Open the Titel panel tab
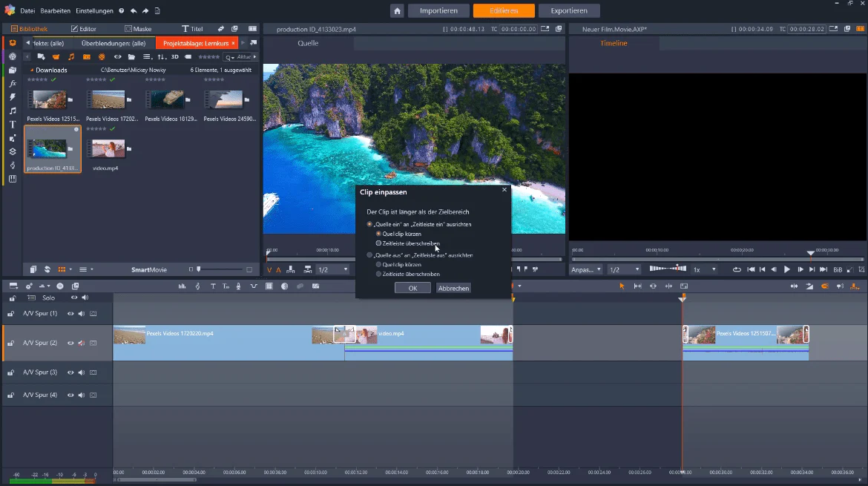Viewport: 868px width, 486px height. point(192,29)
